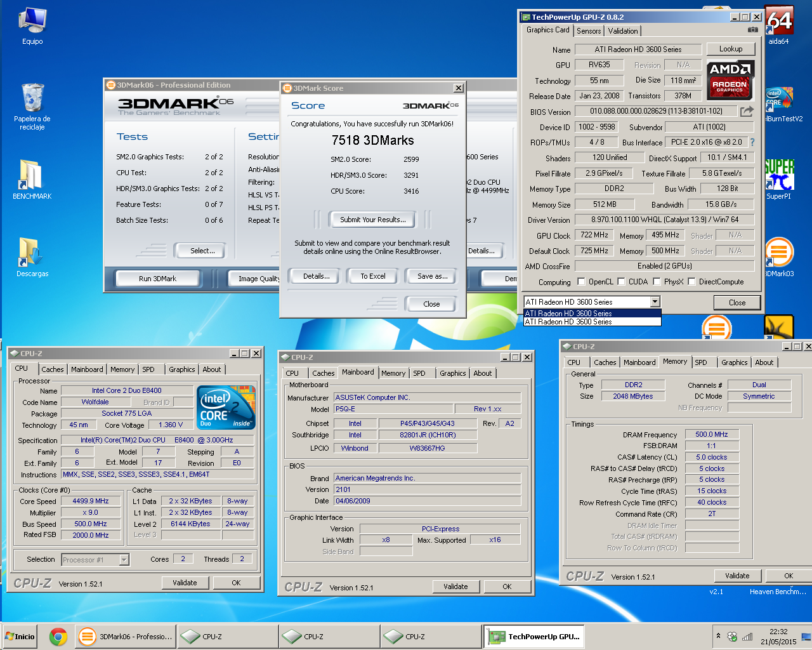Viewport: 812px width, 650px height.
Task: Click the BIOS export icon in GPU-Z
Action: tap(747, 111)
